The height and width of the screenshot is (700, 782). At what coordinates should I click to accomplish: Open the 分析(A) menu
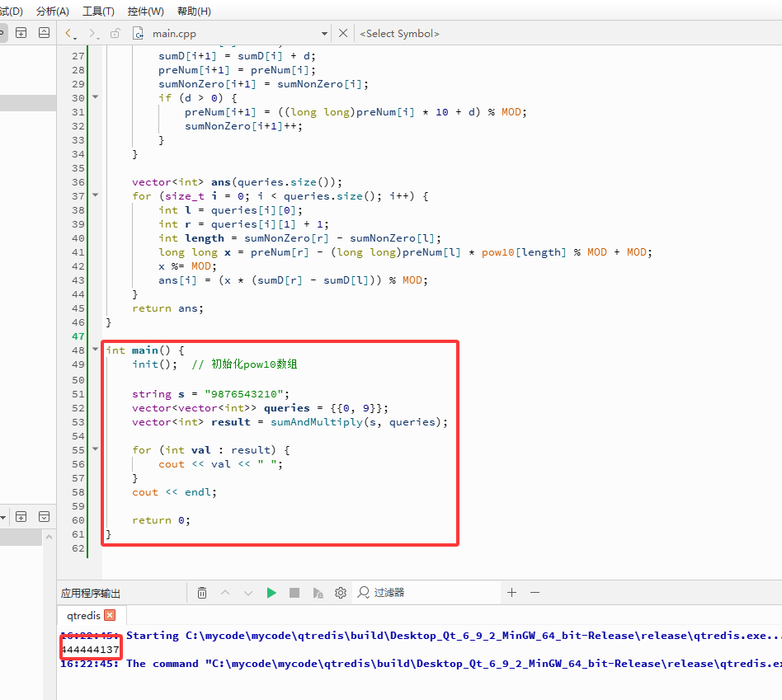point(52,11)
